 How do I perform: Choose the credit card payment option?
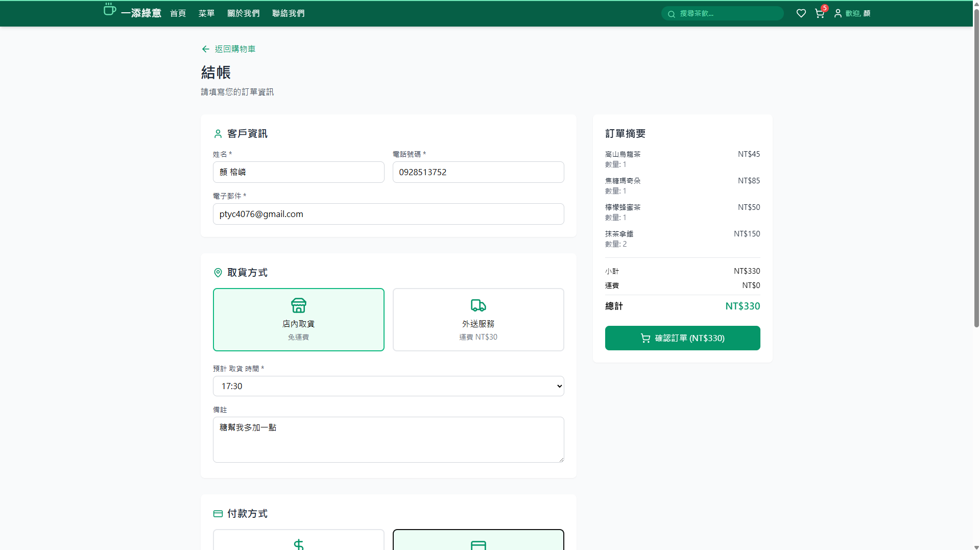tap(478, 541)
